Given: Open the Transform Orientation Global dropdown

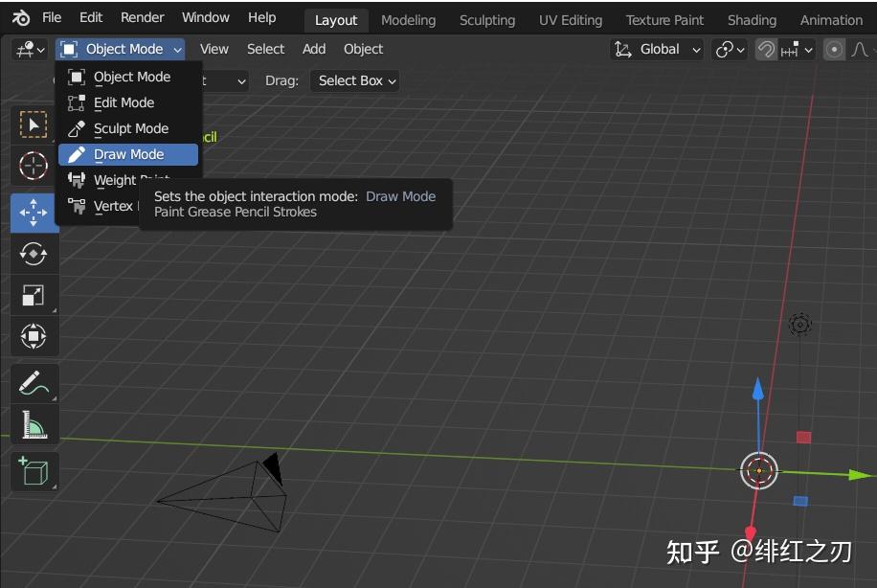Looking at the screenshot, I should click(657, 49).
